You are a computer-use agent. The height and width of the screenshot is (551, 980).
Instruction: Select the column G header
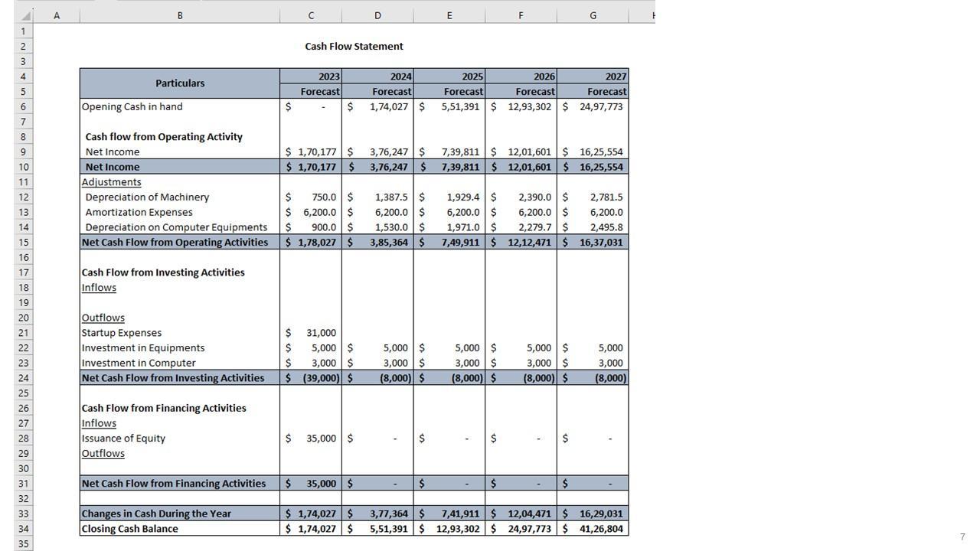click(x=593, y=15)
